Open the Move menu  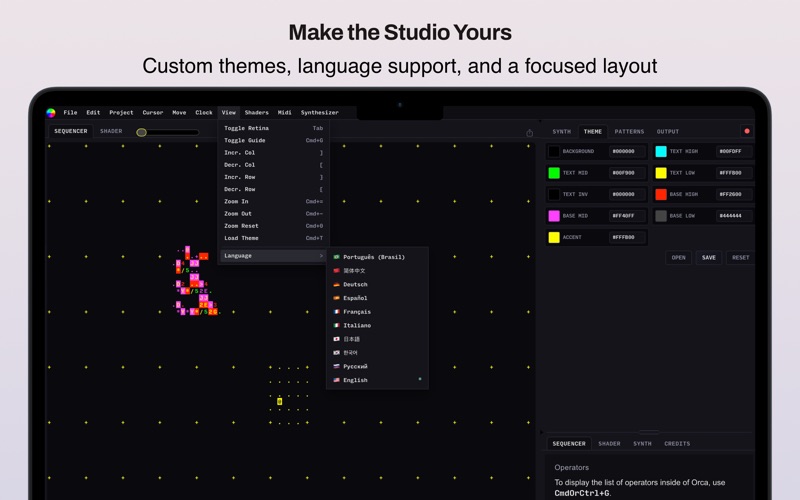[x=179, y=113]
